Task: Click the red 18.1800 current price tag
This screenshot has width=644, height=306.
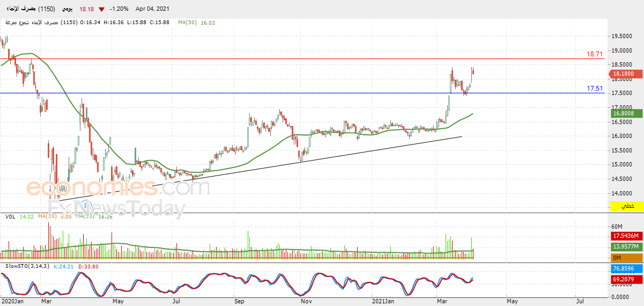Action: 624,74
